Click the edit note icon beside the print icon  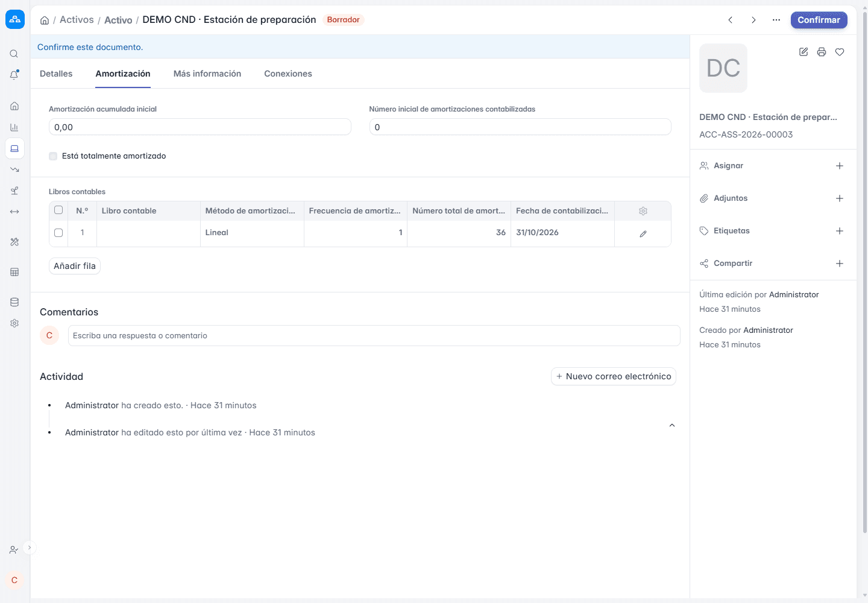(x=804, y=52)
